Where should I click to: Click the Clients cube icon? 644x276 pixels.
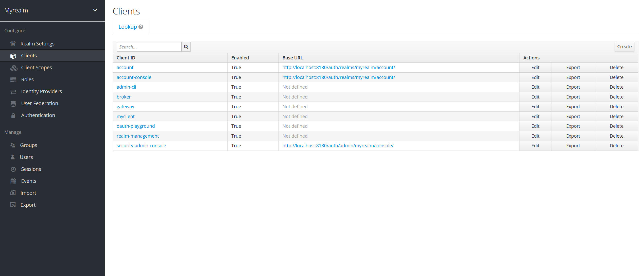pos(13,56)
